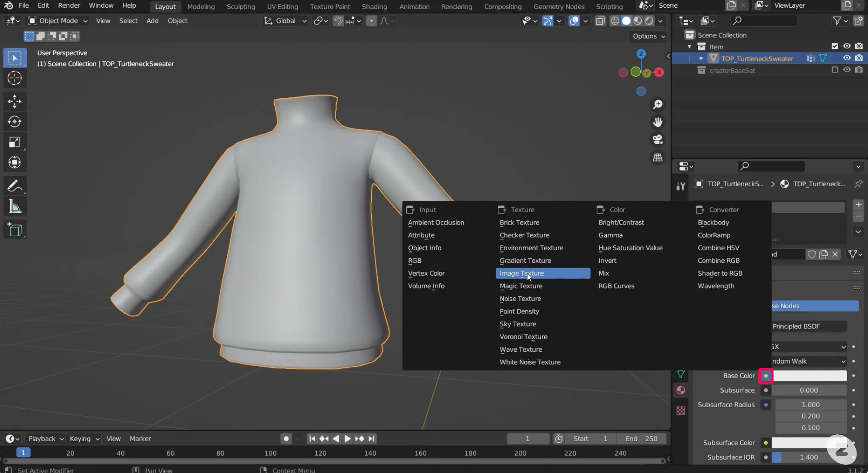Open the Options dropdown

[648, 36]
